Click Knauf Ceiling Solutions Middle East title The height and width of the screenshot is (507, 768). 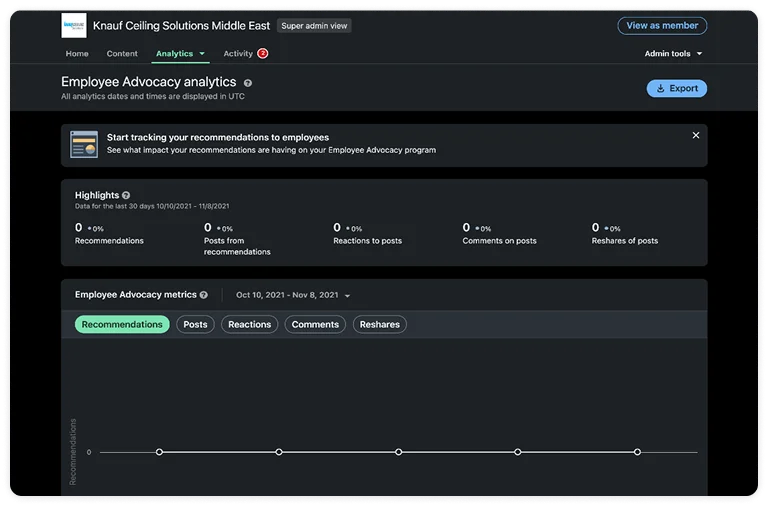pyautogui.click(x=181, y=25)
